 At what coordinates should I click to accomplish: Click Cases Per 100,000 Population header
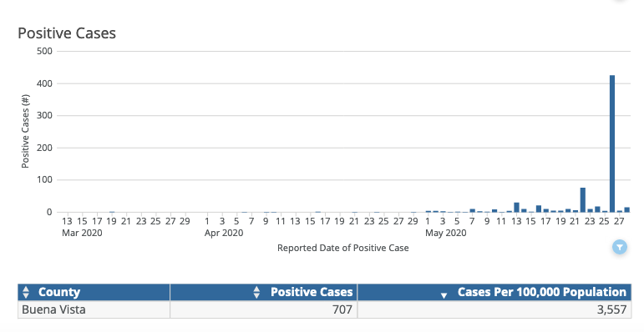click(494, 292)
